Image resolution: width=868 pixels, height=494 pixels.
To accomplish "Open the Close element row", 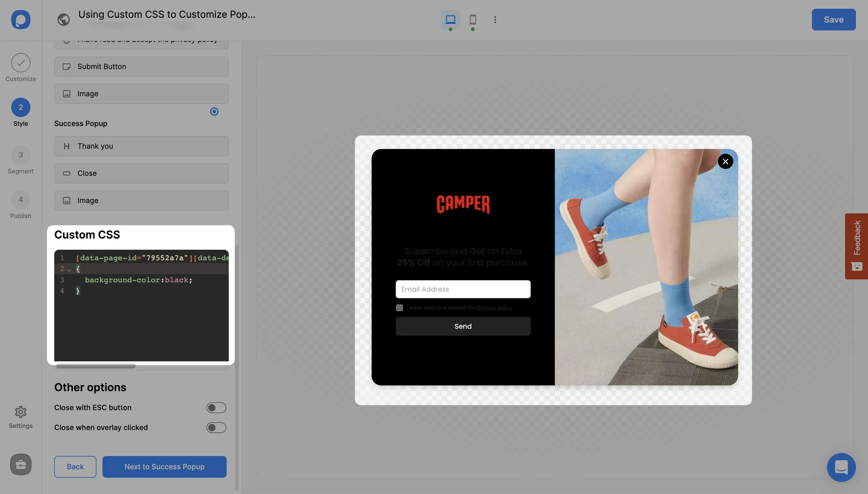I will click(142, 173).
